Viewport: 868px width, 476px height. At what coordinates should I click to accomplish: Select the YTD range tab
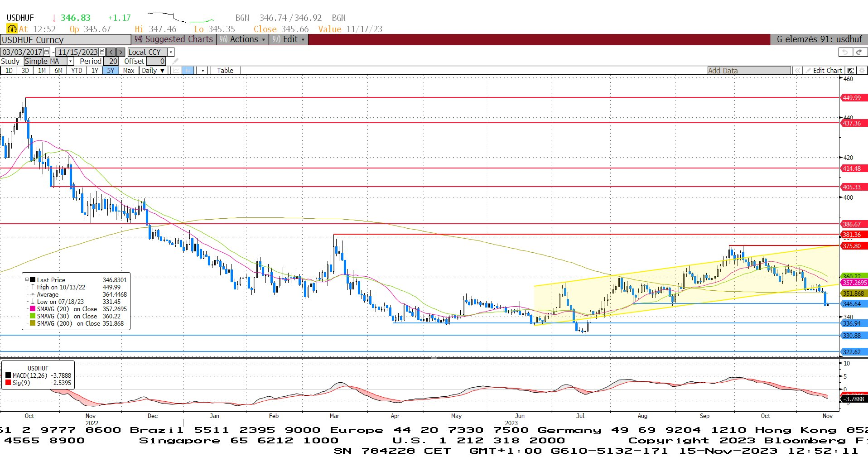coord(77,71)
